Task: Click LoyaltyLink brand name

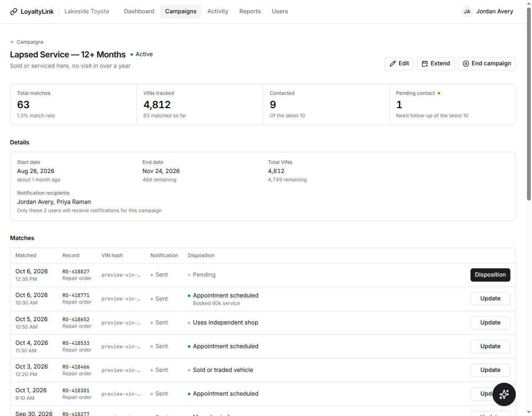Action: tap(37, 12)
